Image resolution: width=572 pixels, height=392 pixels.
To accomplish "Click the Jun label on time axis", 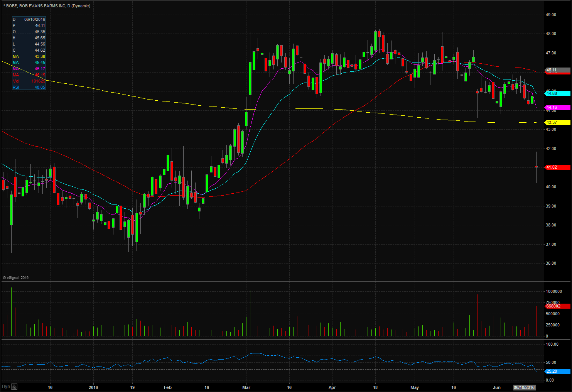I will (497, 387).
